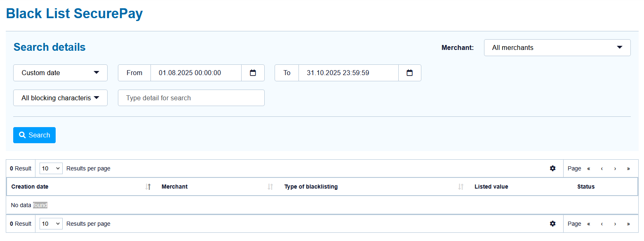This screenshot has height=241, width=644.
Task: Focus the Type detail for search field
Action: [x=191, y=98]
